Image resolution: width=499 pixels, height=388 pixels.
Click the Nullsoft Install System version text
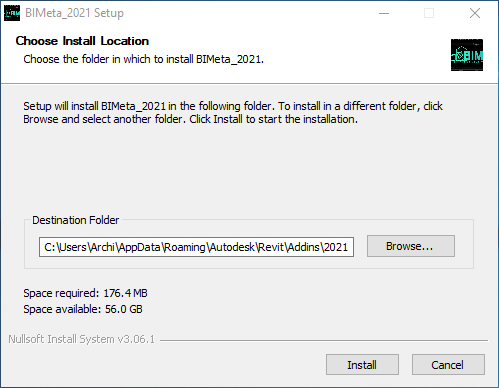pyautogui.click(x=82, y=339)
